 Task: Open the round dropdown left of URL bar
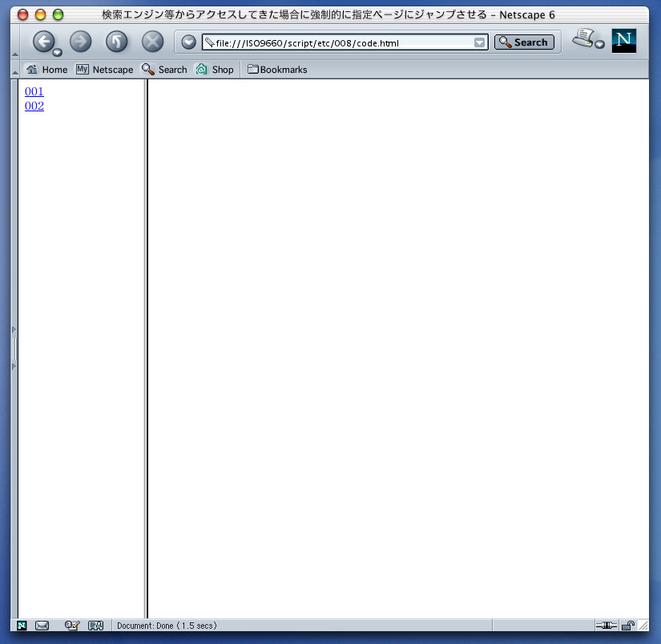tap(188, 42)
